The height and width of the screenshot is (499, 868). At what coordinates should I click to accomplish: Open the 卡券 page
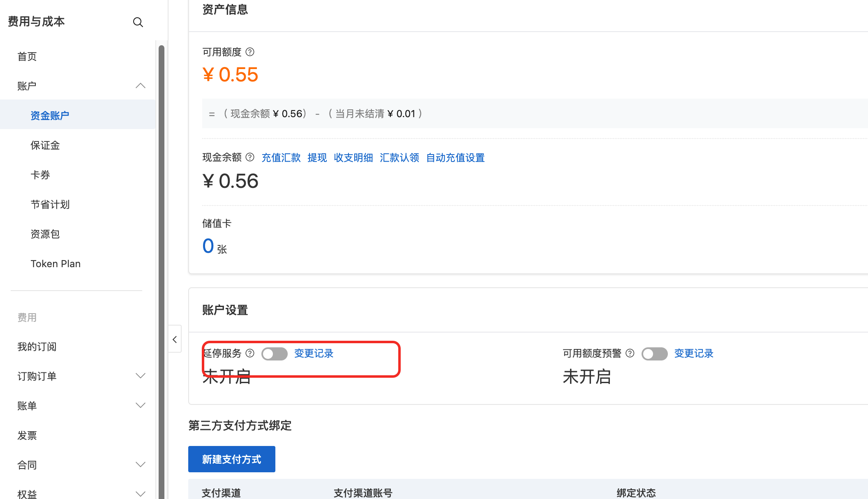click(x=40, y=175)
